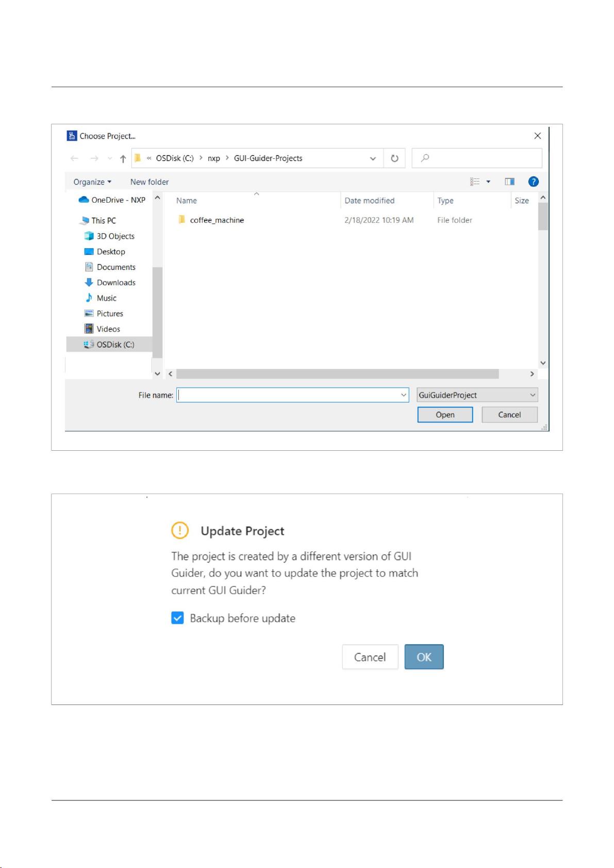Screen dimensions: 614x868
Task: Select This PC in the navigation pane
Action: click(98, 220)
